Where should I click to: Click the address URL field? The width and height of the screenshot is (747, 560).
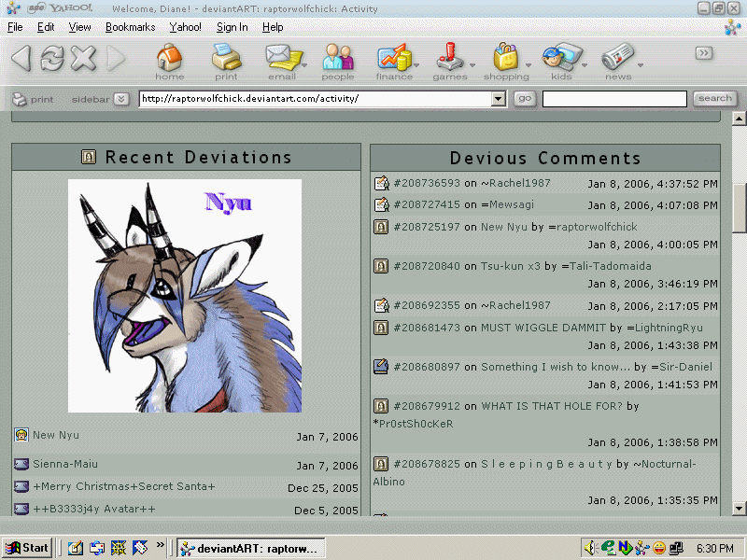tap(316, 99)
